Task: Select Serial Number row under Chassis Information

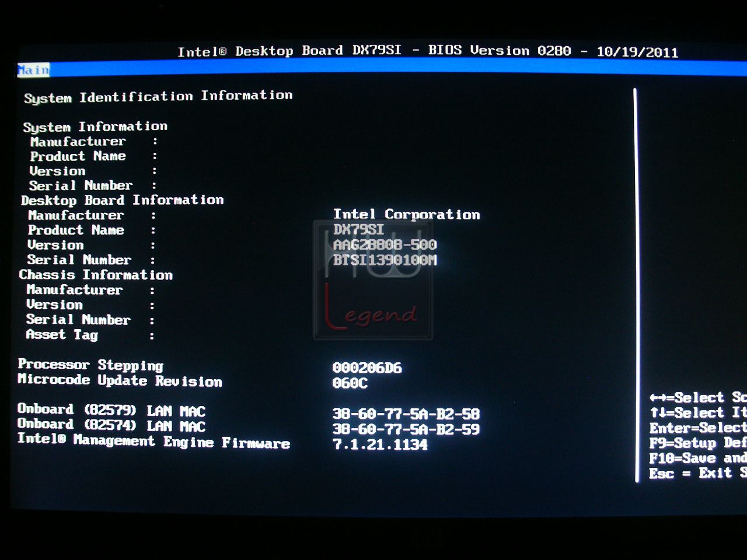Action: [90, 320]
